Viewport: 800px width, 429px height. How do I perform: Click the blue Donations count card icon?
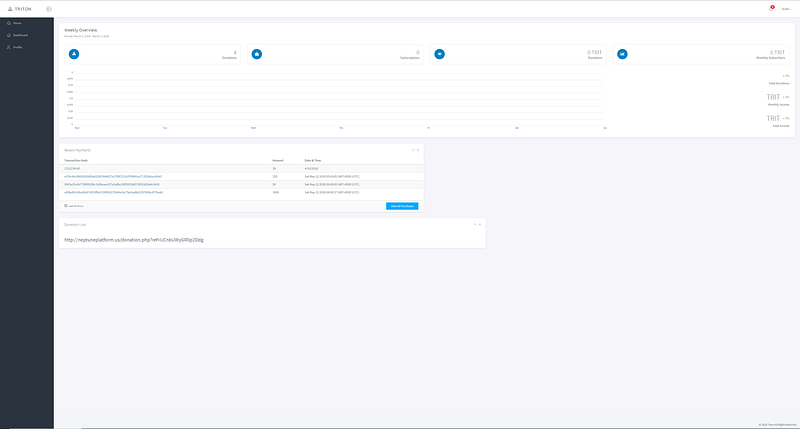pos(74,54)
